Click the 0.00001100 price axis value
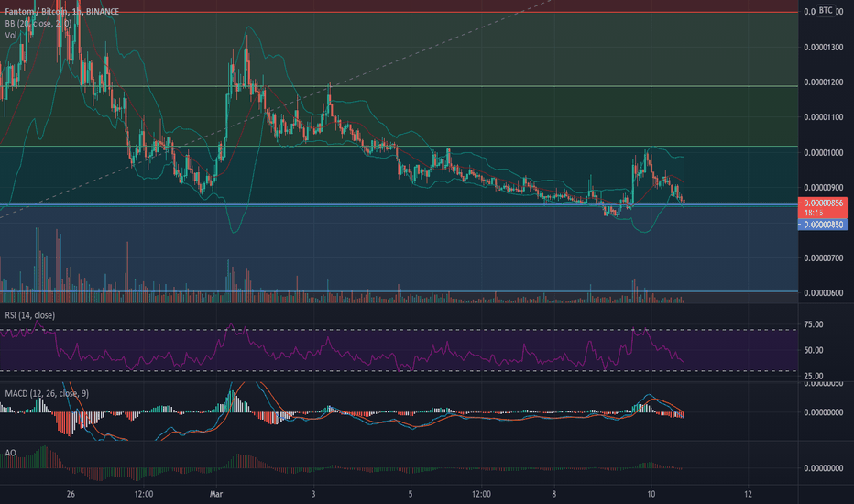Viewport: 854px width, 504px height. coord(824,117)
